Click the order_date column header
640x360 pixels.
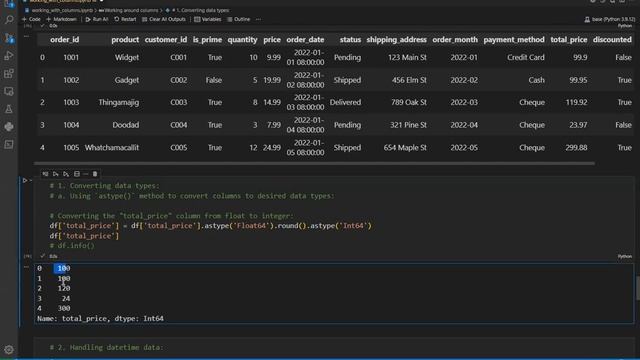coord(305,40)
